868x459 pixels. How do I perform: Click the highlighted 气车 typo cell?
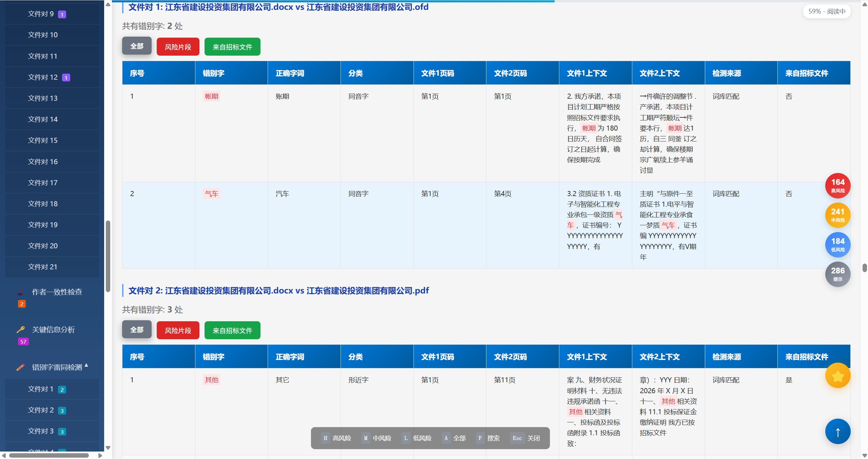[211, 194]
